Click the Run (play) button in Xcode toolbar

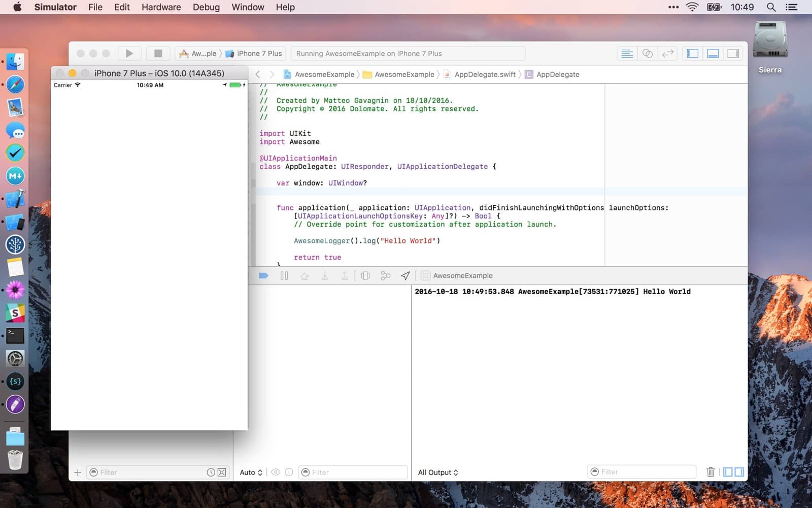[x=129, y=53]
